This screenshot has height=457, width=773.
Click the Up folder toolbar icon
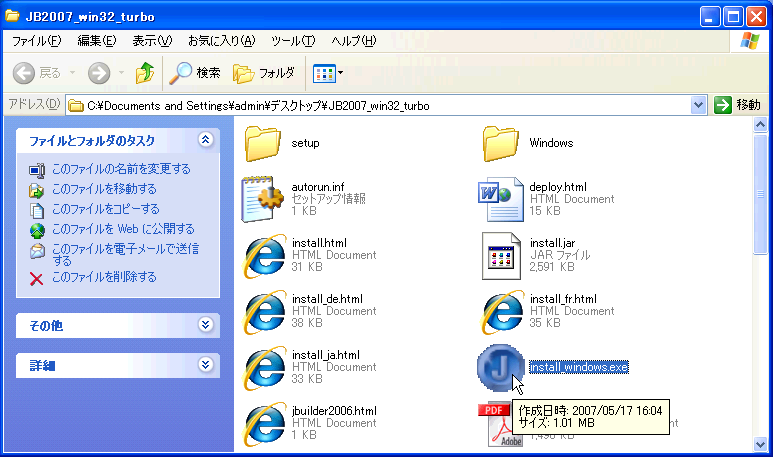coord(145,73)
